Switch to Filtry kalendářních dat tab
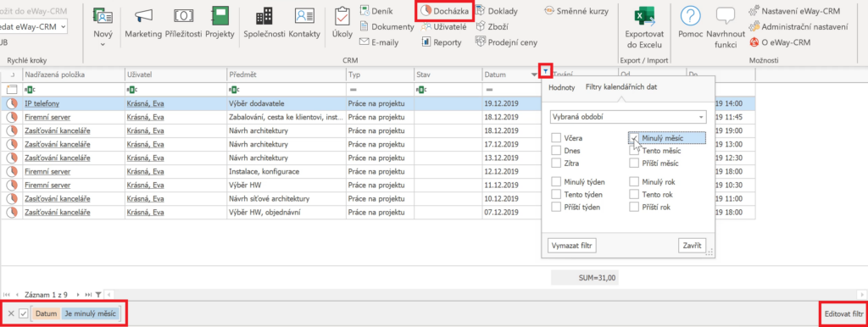This screenshot has width=868, height=327. [621, 87]
